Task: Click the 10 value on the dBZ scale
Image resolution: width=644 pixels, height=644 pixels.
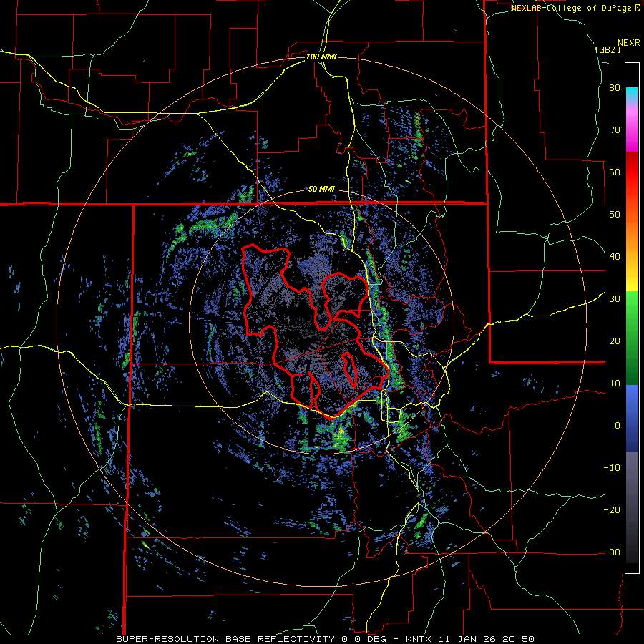Action: 615,384
